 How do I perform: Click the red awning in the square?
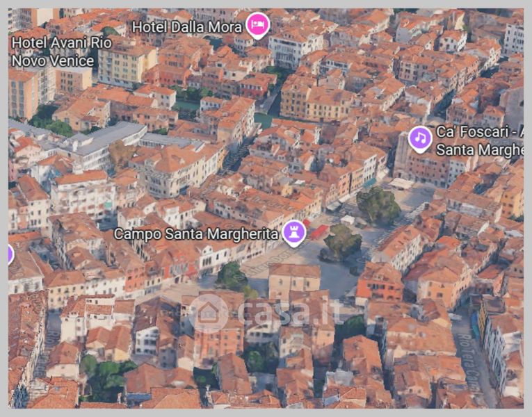319,231
